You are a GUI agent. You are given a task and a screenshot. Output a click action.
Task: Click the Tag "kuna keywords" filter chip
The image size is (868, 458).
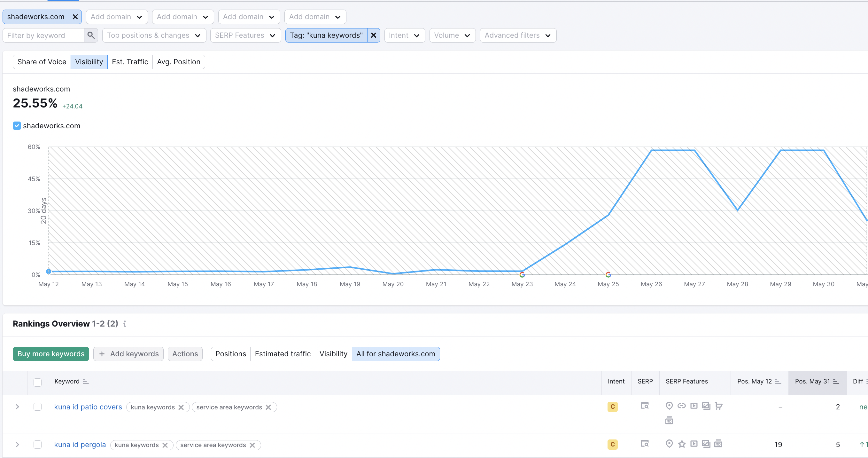tap(326, 36)
